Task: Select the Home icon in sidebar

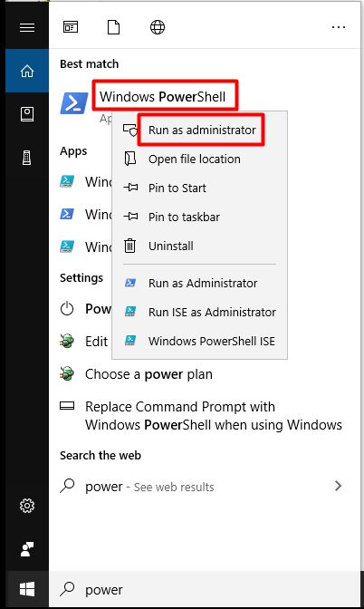Action: click(x=27, y=71)
